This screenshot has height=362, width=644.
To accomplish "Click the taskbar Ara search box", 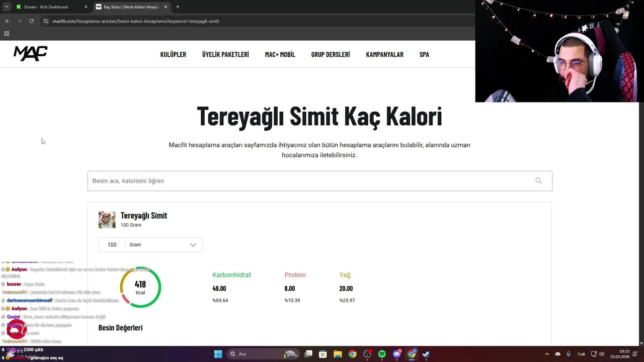I will point(264,354).
